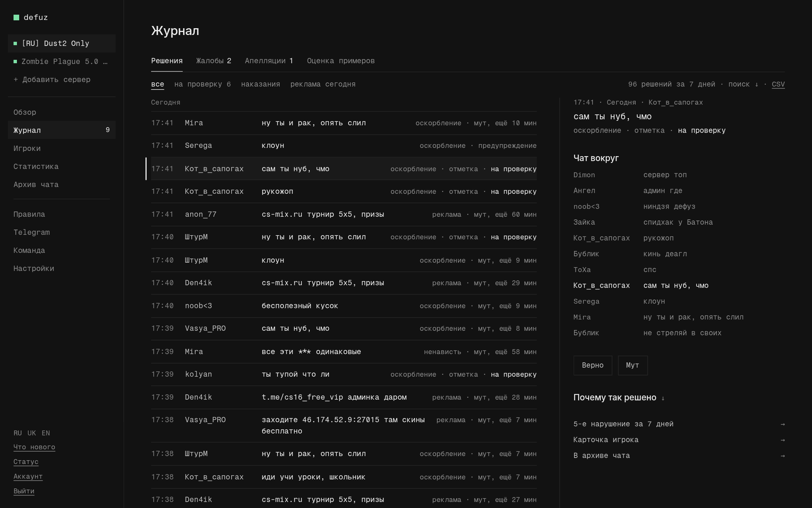Confirm decision with Верно button
This screenshot has width=812, height=508.
click(x=592, y=365)
